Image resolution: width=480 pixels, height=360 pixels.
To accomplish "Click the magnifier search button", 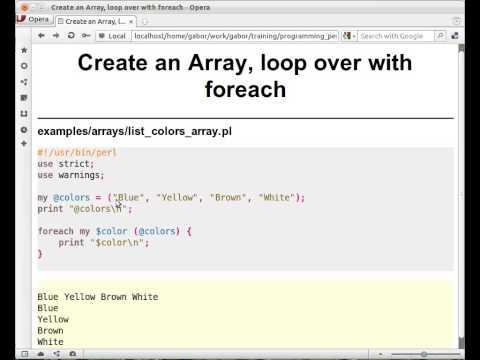I will [x=440, y=36].
